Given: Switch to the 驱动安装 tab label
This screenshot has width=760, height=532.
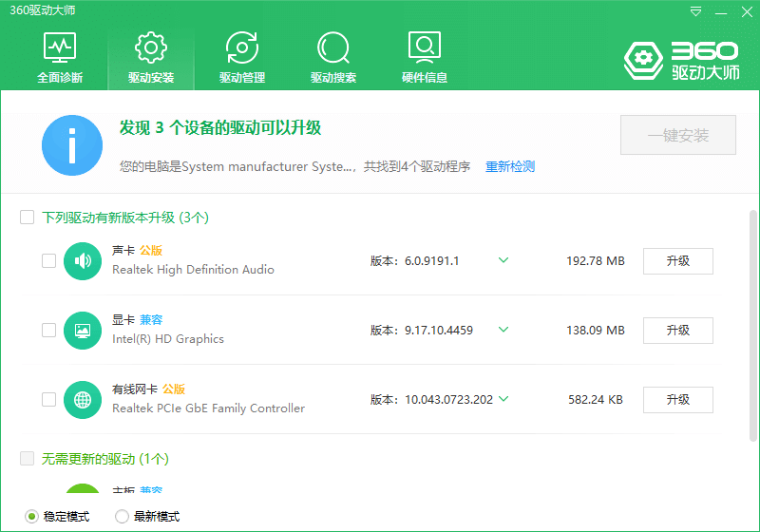Looking at the screenshot, I should (151, 78).
